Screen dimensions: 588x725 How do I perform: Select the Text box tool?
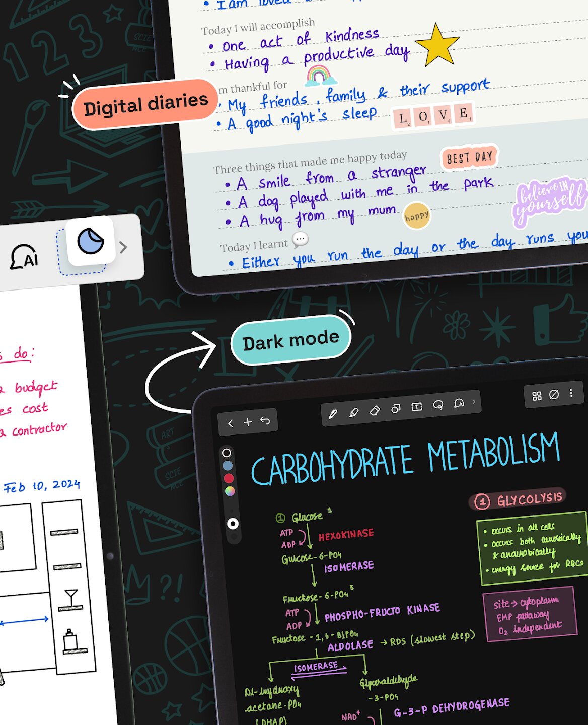pos(417,407)
